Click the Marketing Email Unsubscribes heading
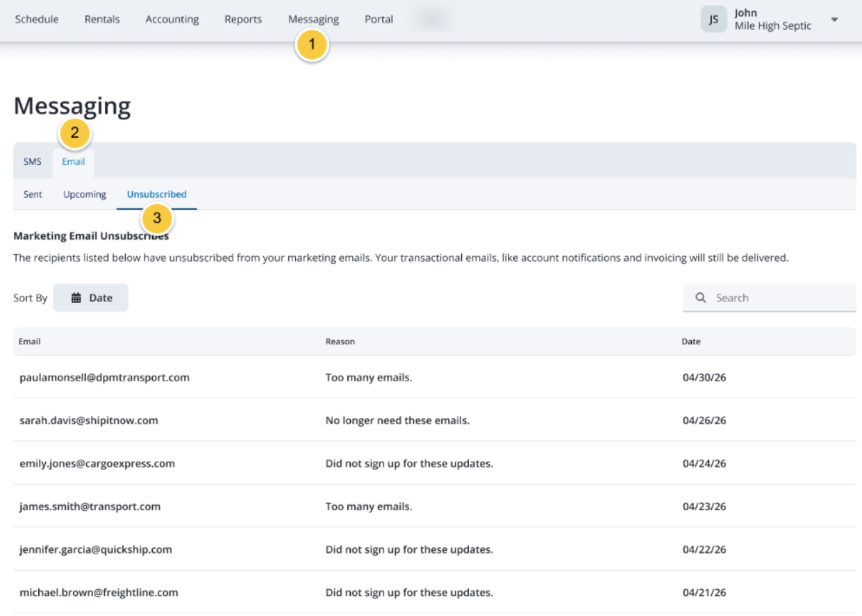 coord(91,236)
